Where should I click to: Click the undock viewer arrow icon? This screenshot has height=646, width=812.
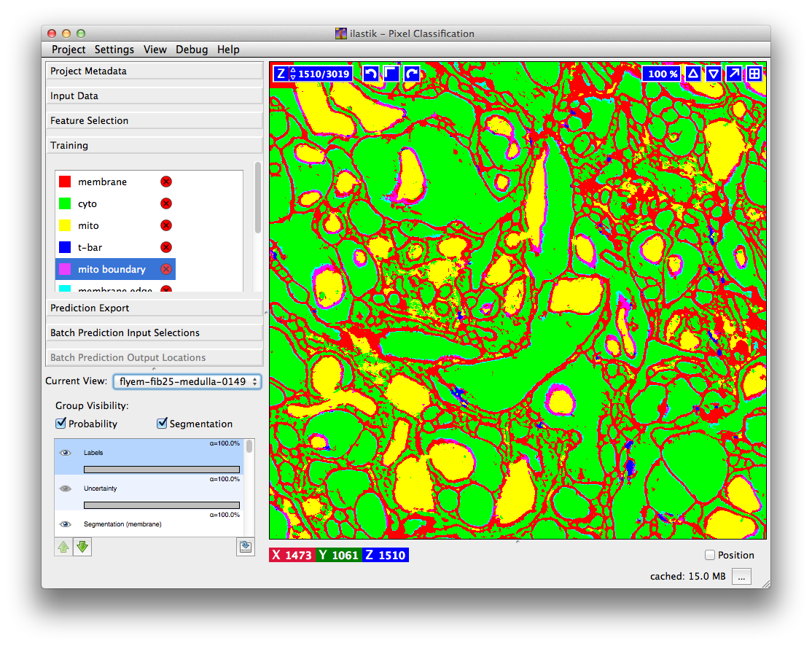(x=734, y=74)
